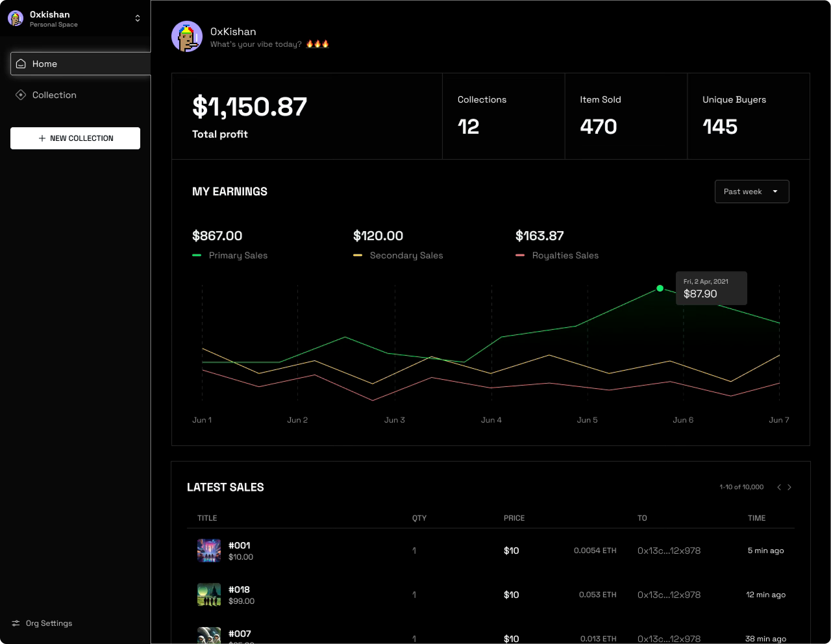
Task: Toggle the Primary Sales legend series
Action: pos(238,255)
